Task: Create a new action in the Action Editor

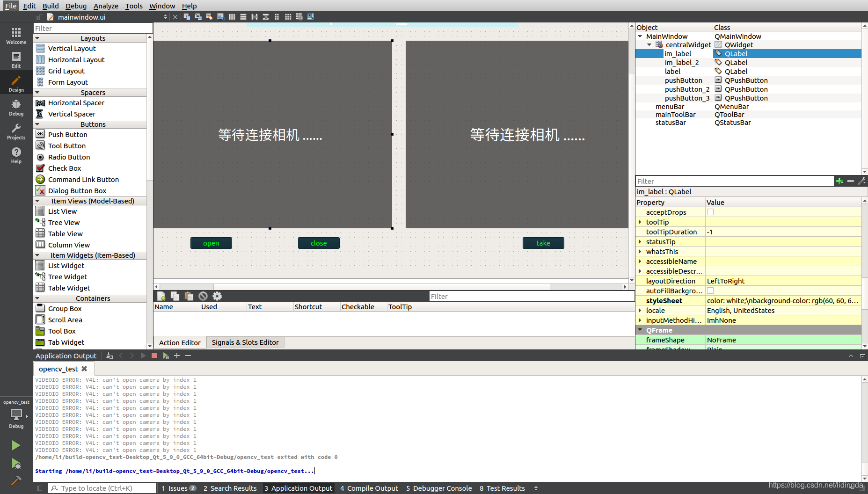Action: tap(161, 296)
